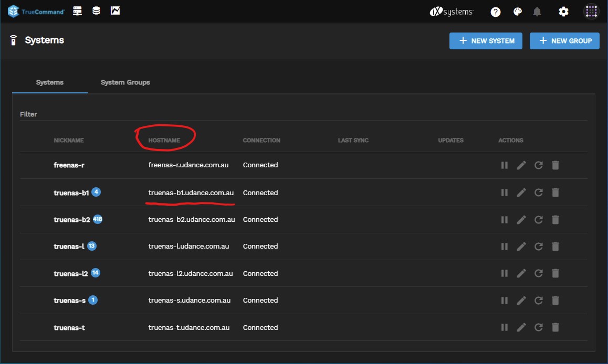Pause connection for truenas-l

pyautogui.click(x=505, y=247)
